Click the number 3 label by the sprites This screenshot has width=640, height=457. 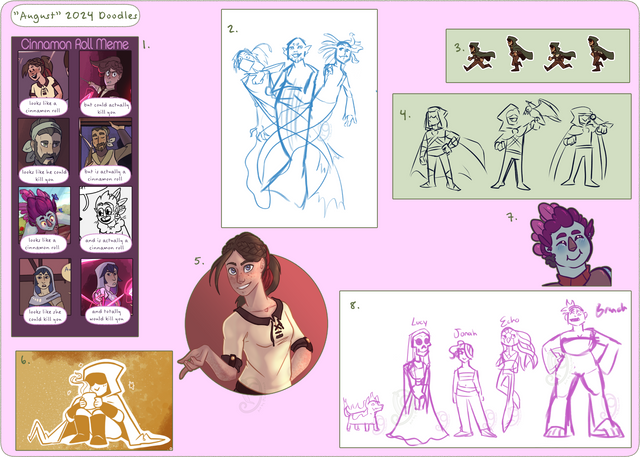click(x=459, y=48)
